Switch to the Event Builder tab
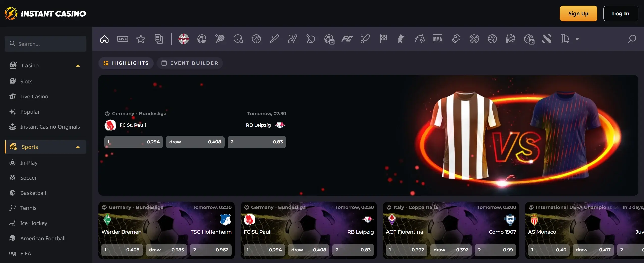 [x=190, y=63]
